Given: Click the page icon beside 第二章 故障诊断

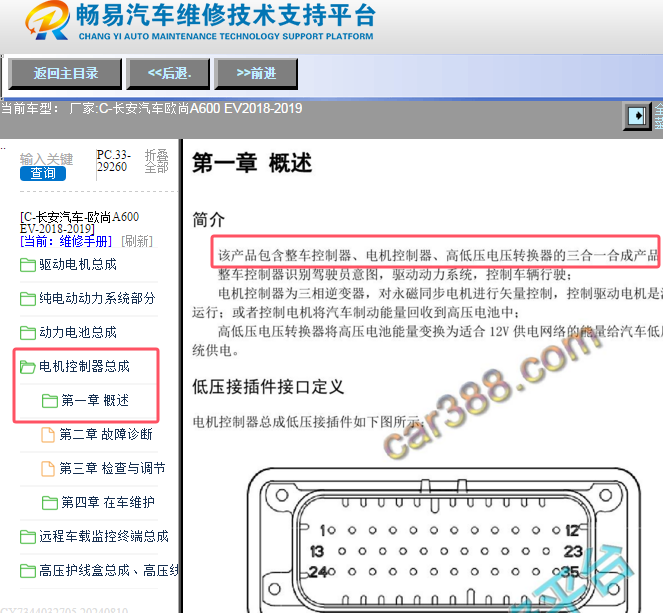Looking at the screenshot, I should click(48, 435).
